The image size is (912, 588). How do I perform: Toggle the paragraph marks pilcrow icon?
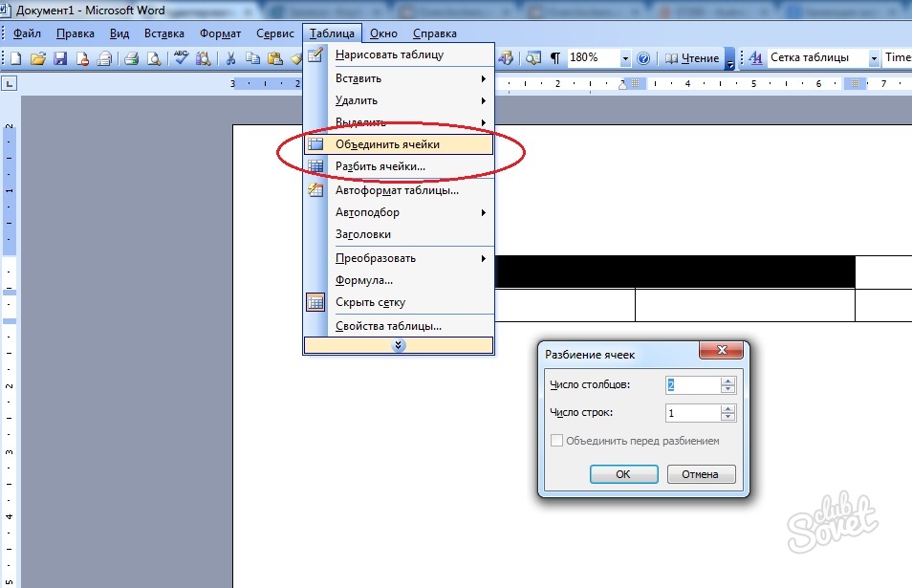click(x=555, y=57)
